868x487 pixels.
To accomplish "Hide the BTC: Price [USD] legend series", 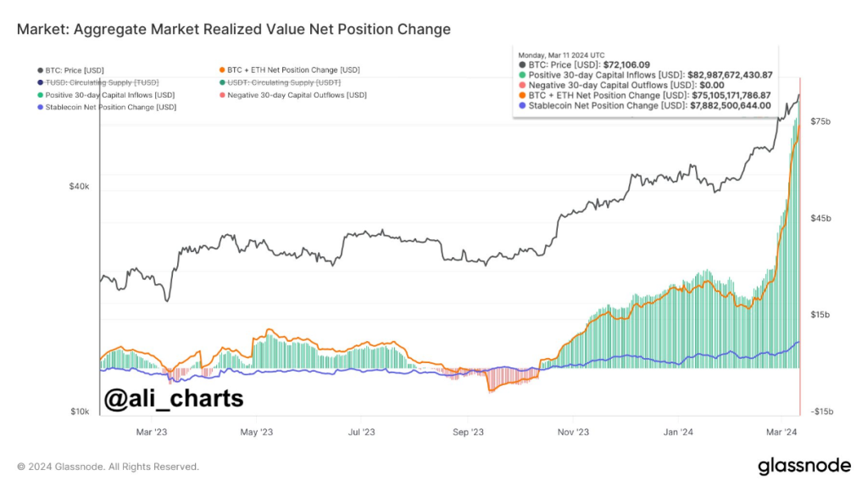I will point(75,70).
